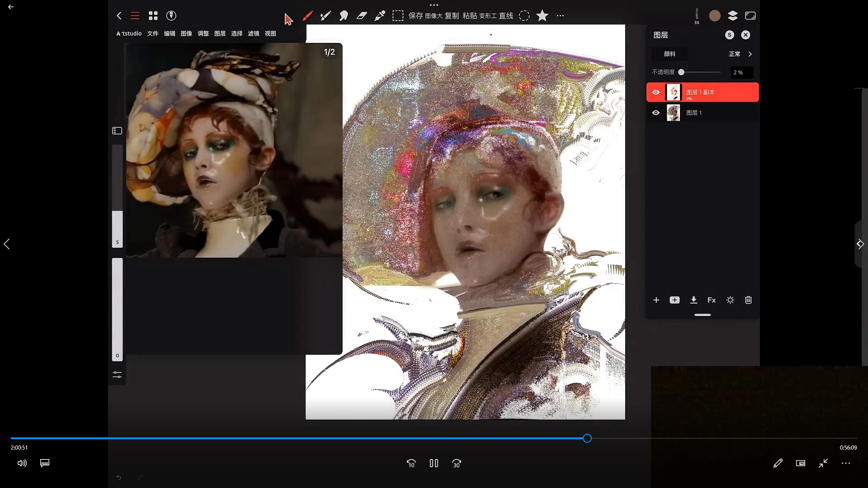Screen dimensions: 868x488
Task: Click the 变形工 transform button
Action: 488,16
